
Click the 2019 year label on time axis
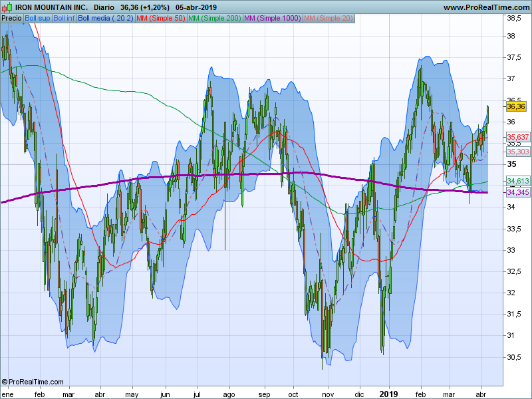(x=388, y=394)
